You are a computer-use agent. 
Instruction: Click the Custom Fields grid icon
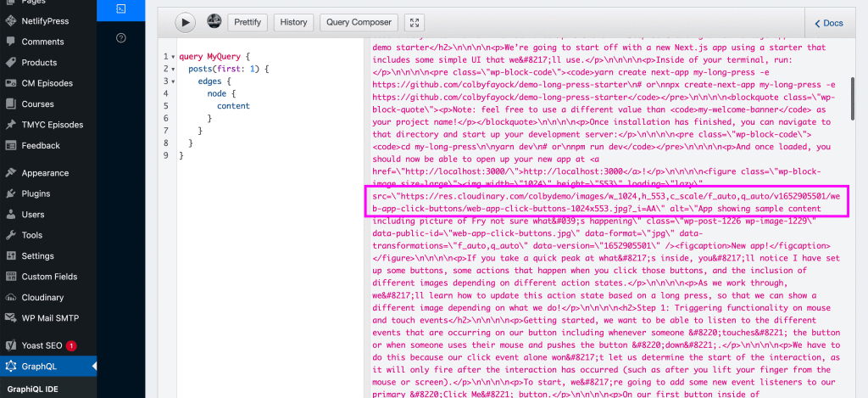[10, 277]
